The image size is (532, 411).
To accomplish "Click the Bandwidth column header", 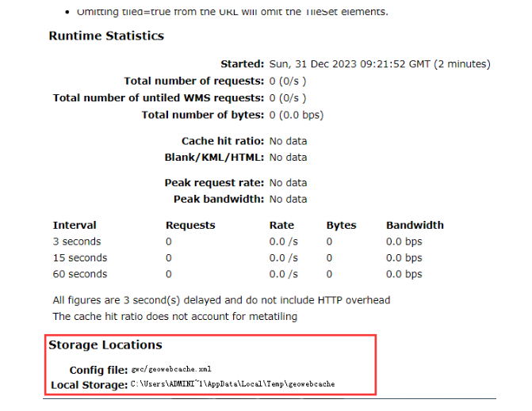I will pyautogui.click(x=415, y=226).
